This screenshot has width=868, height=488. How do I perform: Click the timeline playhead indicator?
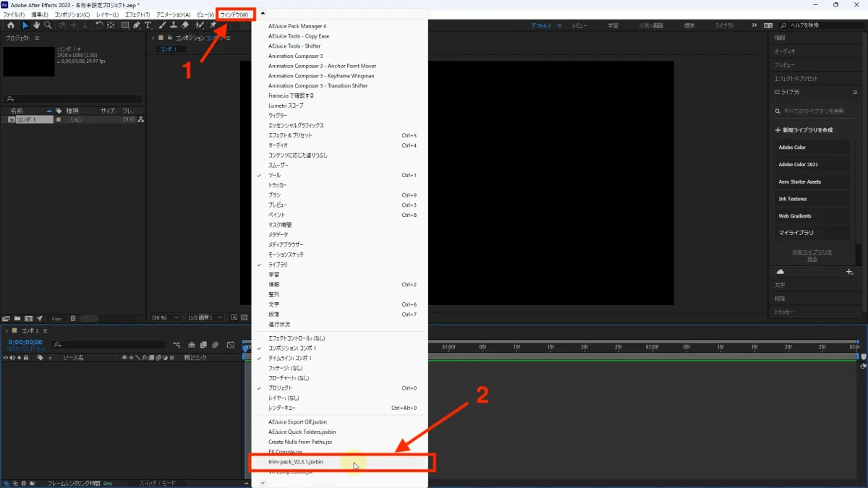pyautogui.click(x=244, y=348)
